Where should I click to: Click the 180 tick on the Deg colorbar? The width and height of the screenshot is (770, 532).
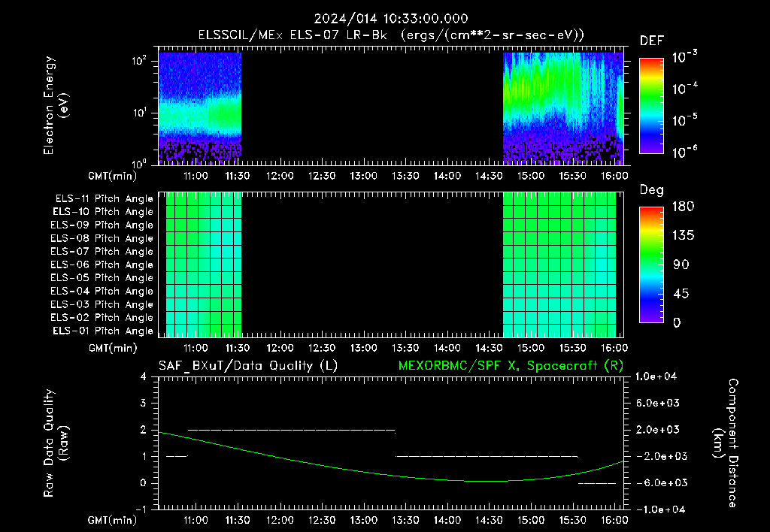(683, 207)
